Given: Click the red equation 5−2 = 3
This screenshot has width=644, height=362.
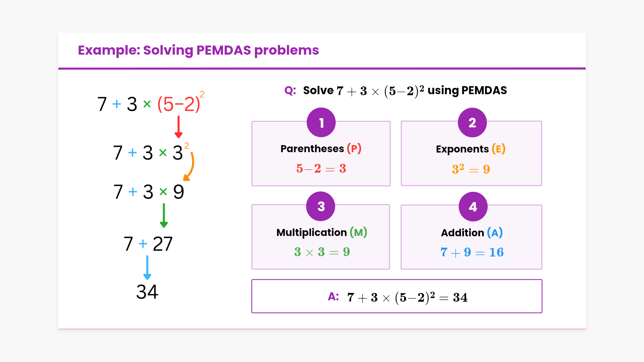Looking at the screenshot, I should click(x=321, y=168).
